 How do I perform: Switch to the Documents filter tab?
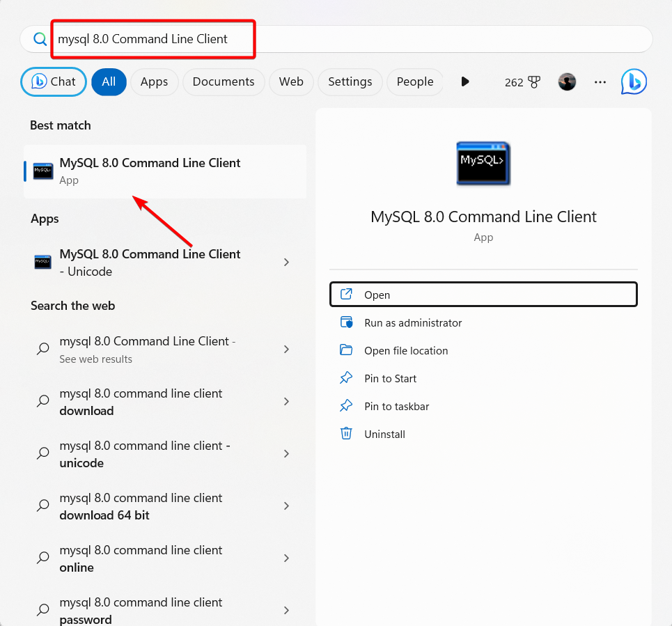(224, 82)
